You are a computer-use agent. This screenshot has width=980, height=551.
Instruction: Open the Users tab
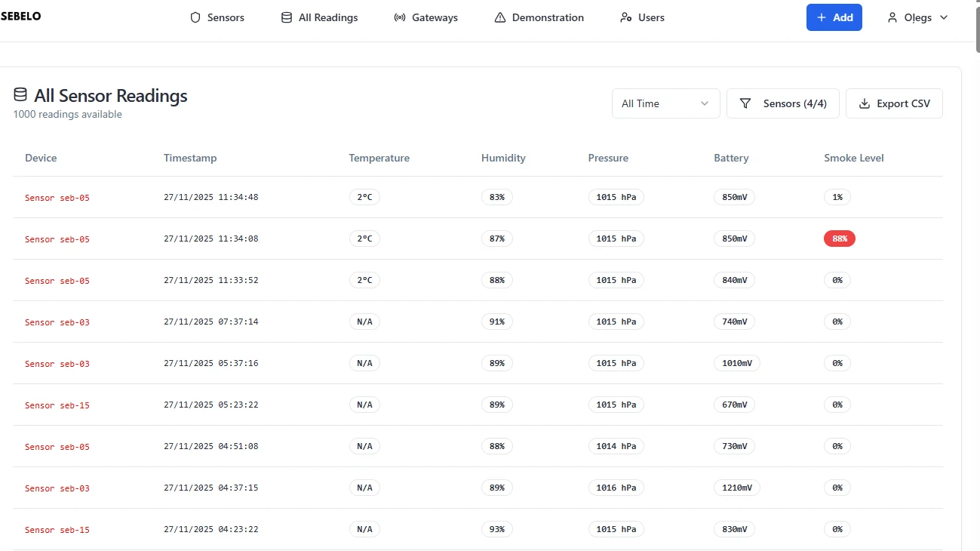click(x=642, y=17)
